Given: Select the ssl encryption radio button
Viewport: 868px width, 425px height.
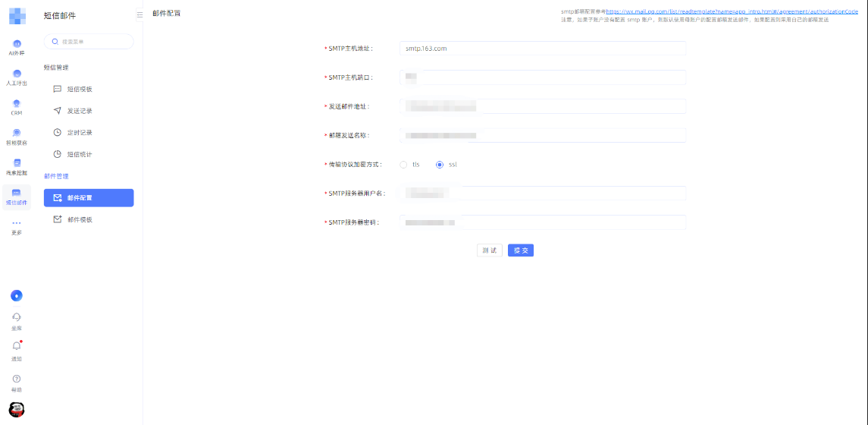Looking at the screenshot, I should tap(439, 165).
